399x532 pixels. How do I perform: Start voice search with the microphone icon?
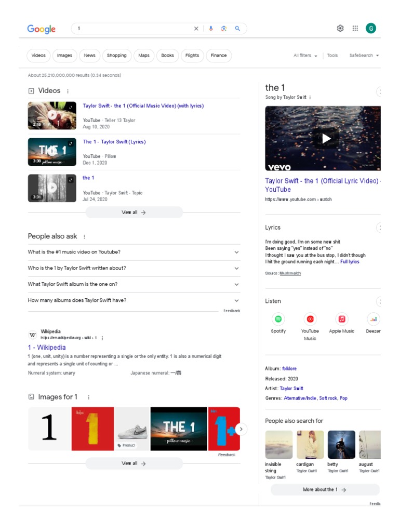pyautogui.click(x=211, y=29)
